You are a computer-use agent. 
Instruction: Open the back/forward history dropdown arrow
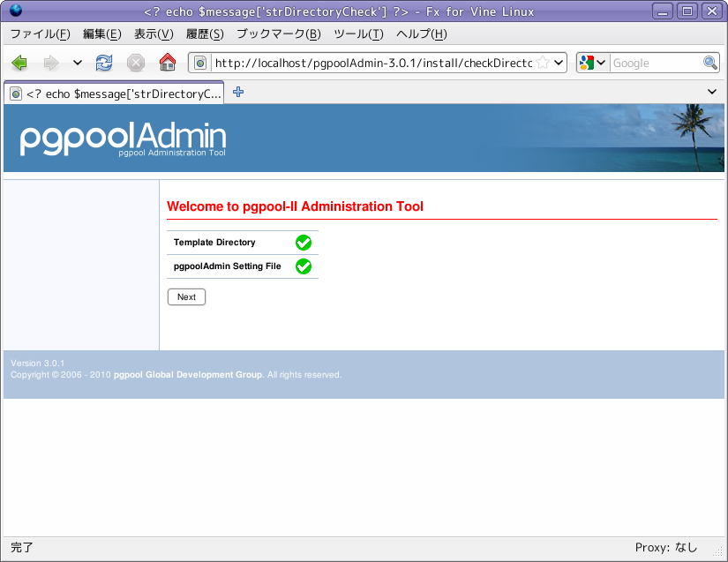pyautogui.click(x=78, y=63)
